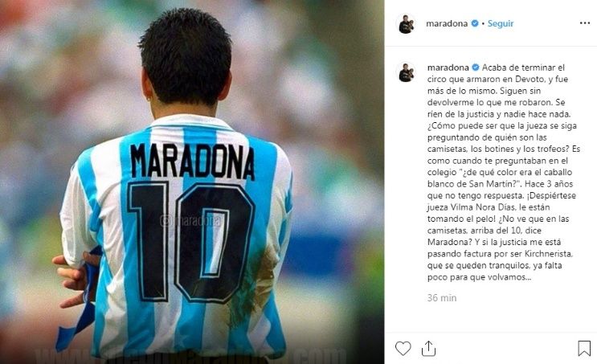Click the player's head in the photo
This screenshot has width=597, height=364.
coord(186,57)
